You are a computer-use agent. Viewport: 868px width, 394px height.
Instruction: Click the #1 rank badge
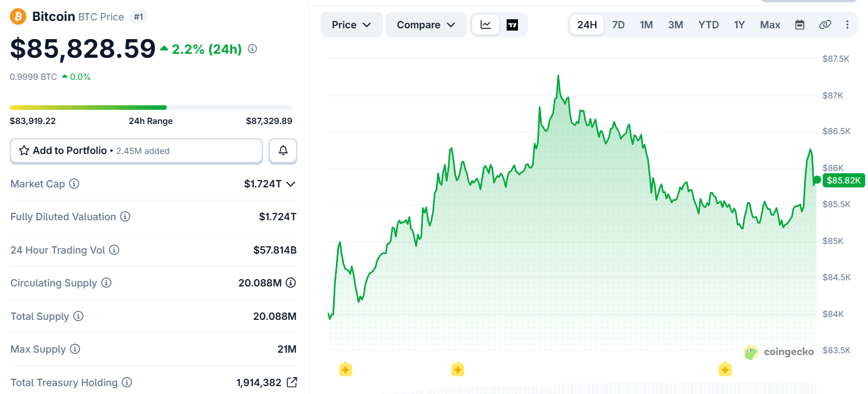coord(138,17)
